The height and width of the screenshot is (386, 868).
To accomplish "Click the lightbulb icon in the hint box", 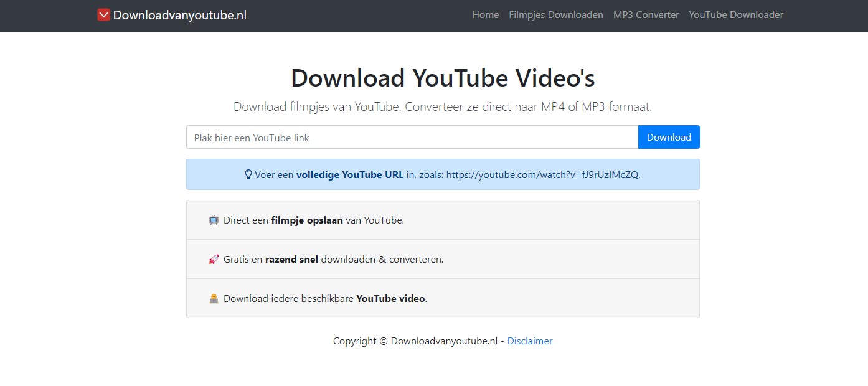I will pos(248,174).
